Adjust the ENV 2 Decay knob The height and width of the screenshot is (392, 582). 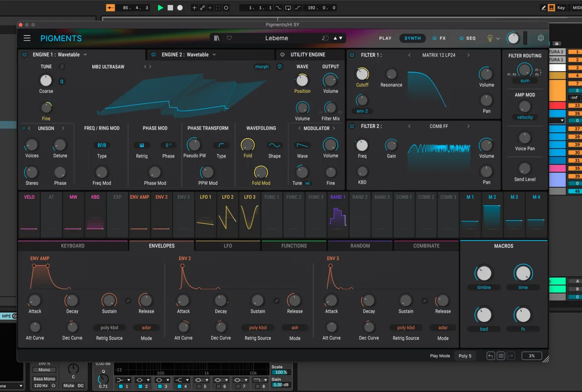[220, 301]
